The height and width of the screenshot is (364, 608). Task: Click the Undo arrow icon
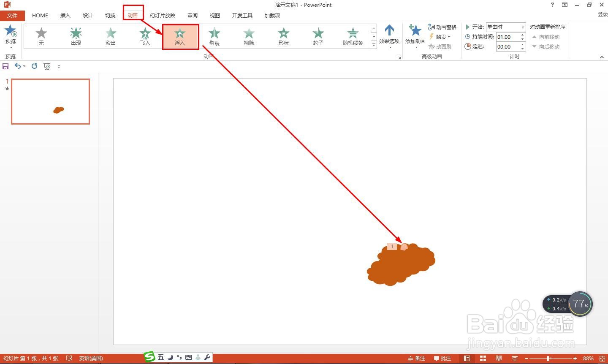coord(18,66)
